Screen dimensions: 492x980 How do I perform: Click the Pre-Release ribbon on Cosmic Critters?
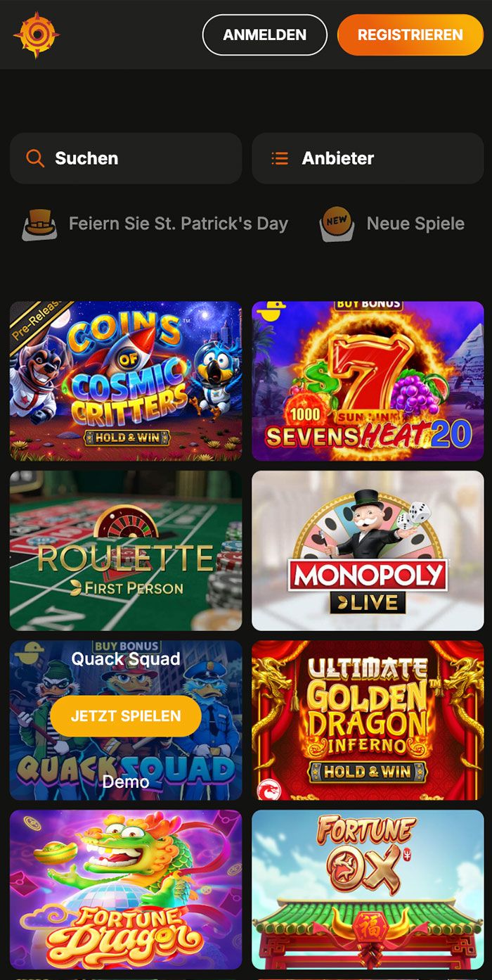pos(41,322)
